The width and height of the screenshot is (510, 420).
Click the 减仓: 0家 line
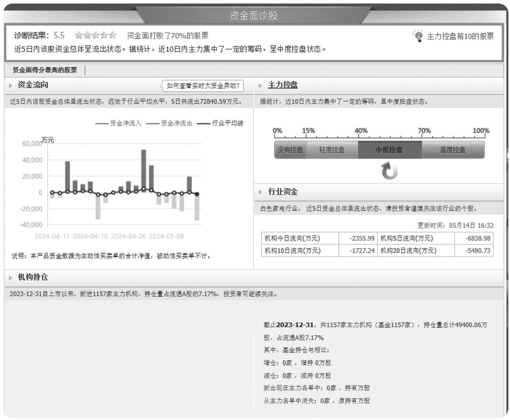297,376
